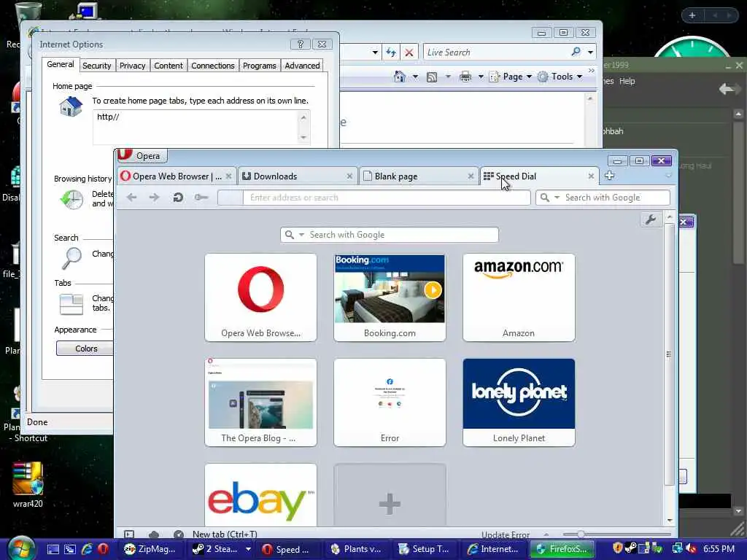Open the Page dropdown menu in Internet Explorer

(510, 77)
